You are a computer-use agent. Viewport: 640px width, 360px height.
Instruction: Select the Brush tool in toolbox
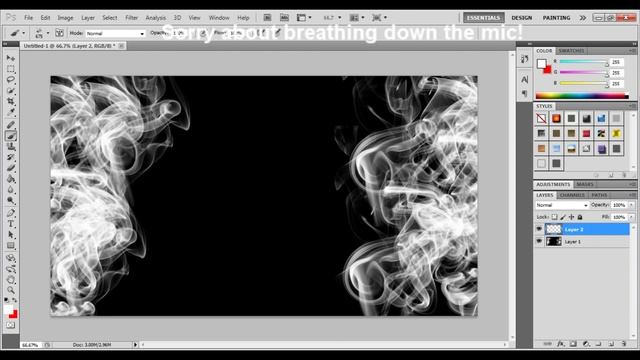click(x=11, y=136)
